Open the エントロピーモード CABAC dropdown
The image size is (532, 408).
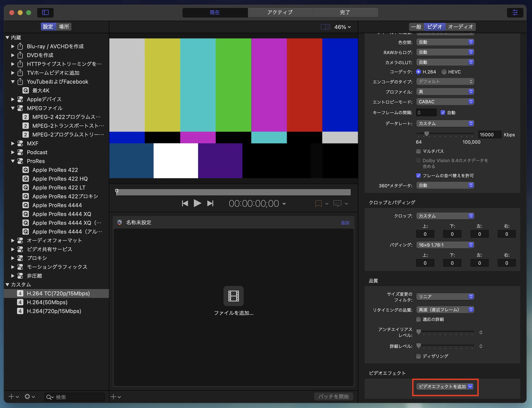point(445,102)
